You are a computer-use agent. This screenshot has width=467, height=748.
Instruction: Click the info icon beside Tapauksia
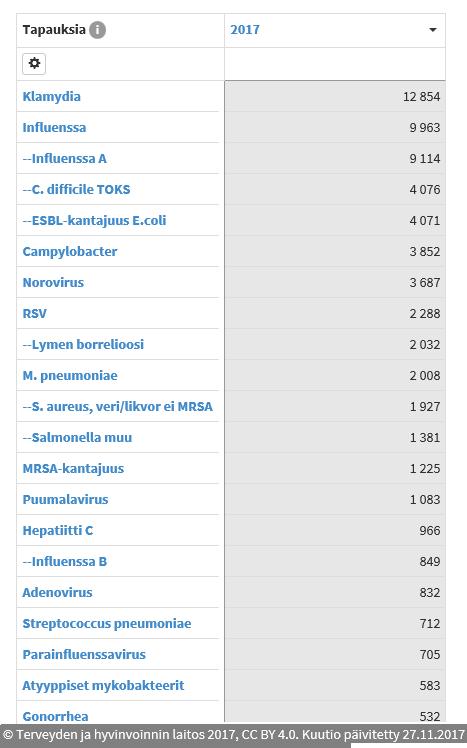click(x=97, y=30)
